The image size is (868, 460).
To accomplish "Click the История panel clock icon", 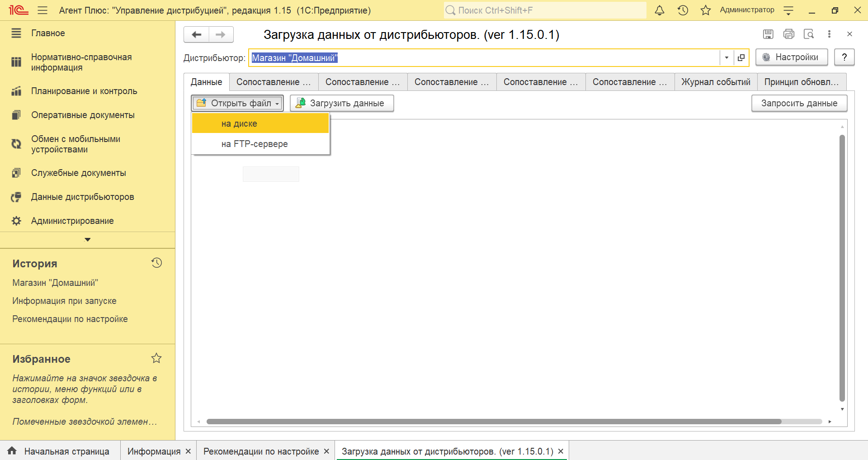I will pyautogui.click(x=156, y=263).
